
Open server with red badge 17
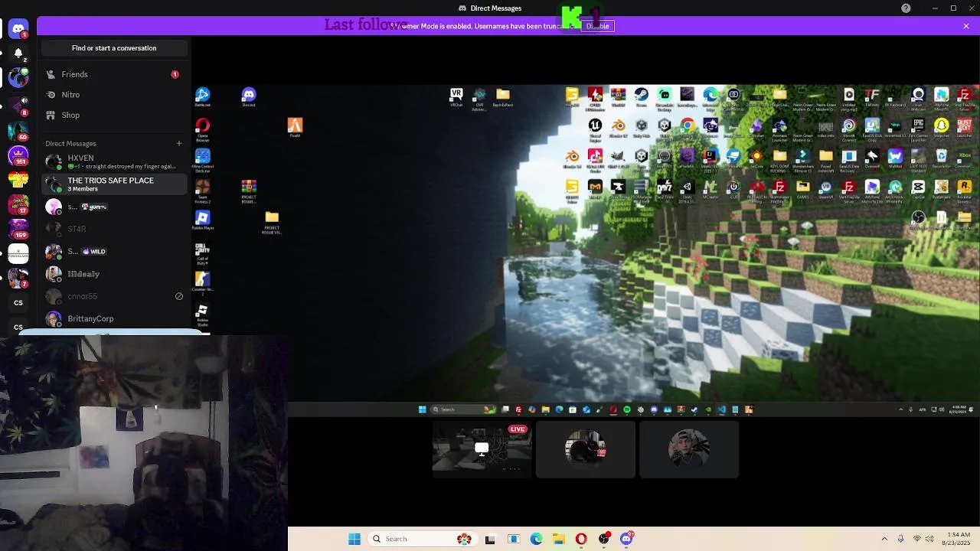tap(18, 204)
